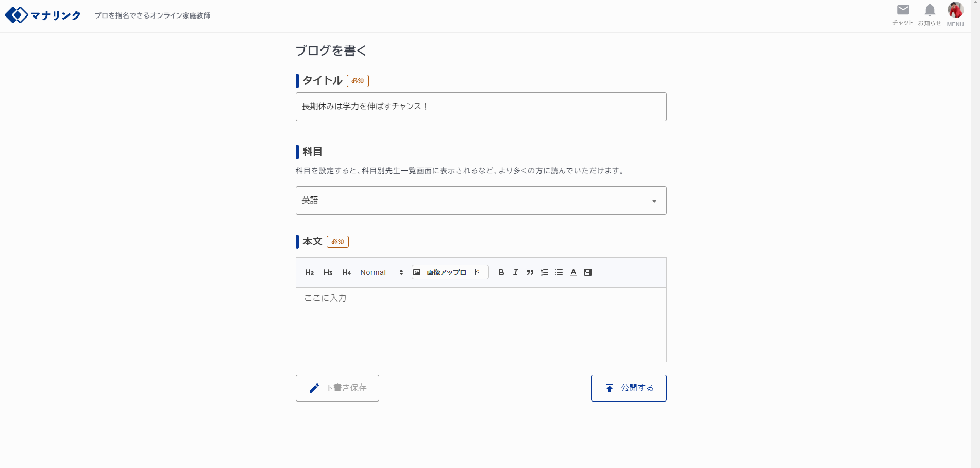Open the MENU profile avatar
Image resolution: width=980 pixels, height=468 pixels.
point(955,14)
